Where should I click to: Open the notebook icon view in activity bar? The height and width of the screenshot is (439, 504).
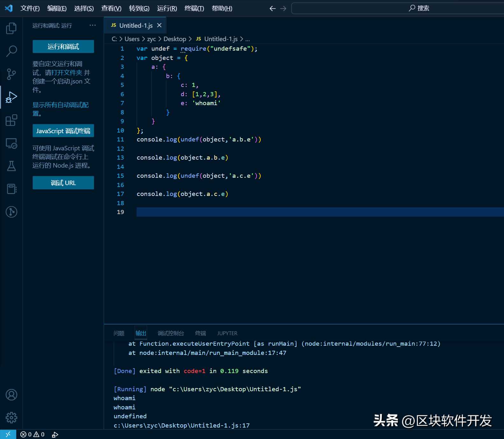tap(11, 189)
